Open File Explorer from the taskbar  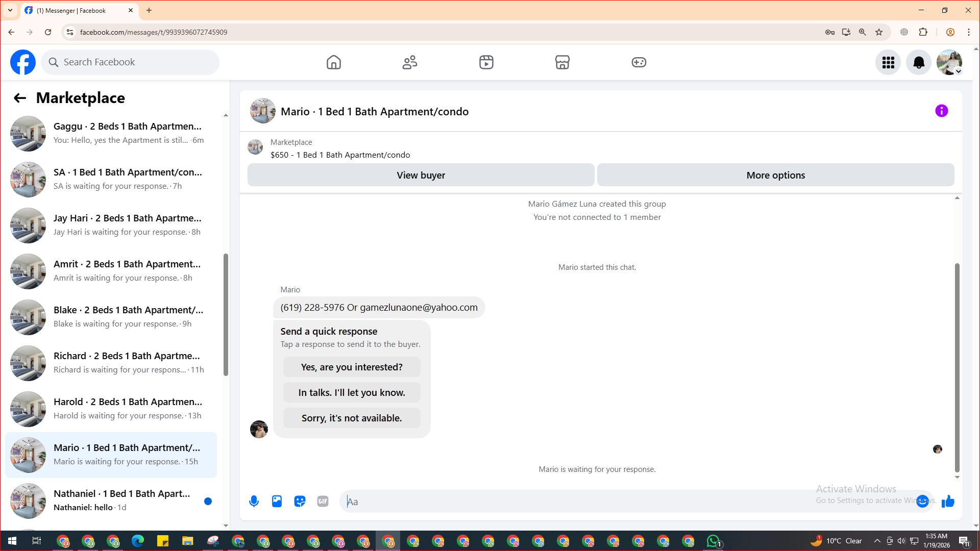[x=188, y=541]
